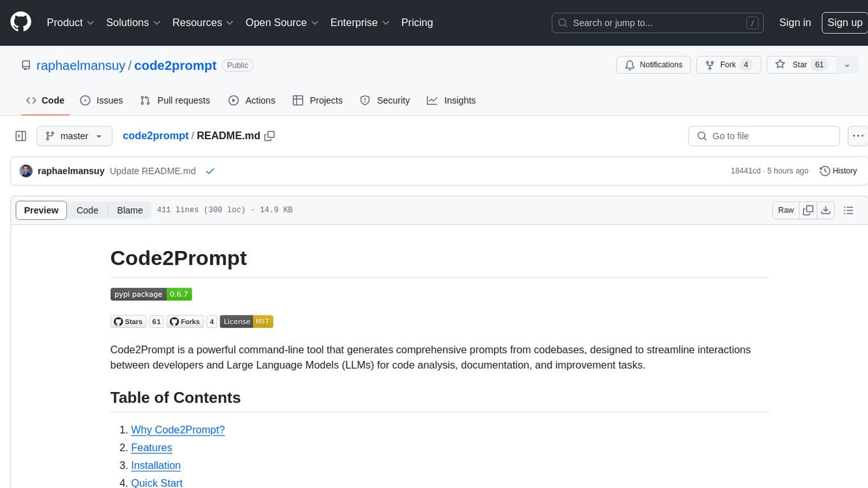Open the code2prompt repository link

(x=176, y=65)
